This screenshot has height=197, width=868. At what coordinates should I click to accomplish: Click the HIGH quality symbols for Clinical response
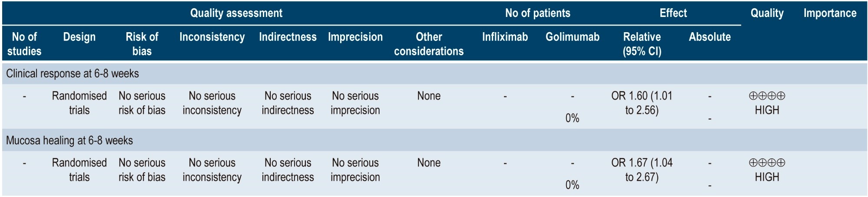767,96
